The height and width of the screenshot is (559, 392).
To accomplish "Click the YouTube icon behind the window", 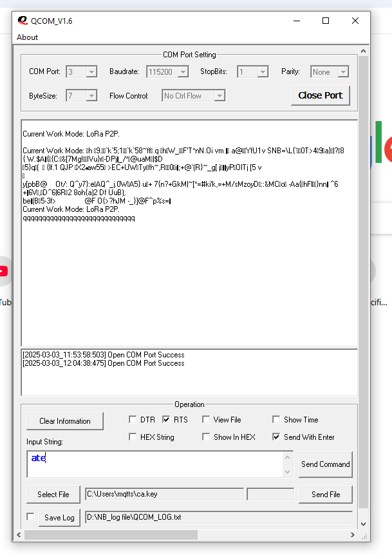I will [3, 272].
